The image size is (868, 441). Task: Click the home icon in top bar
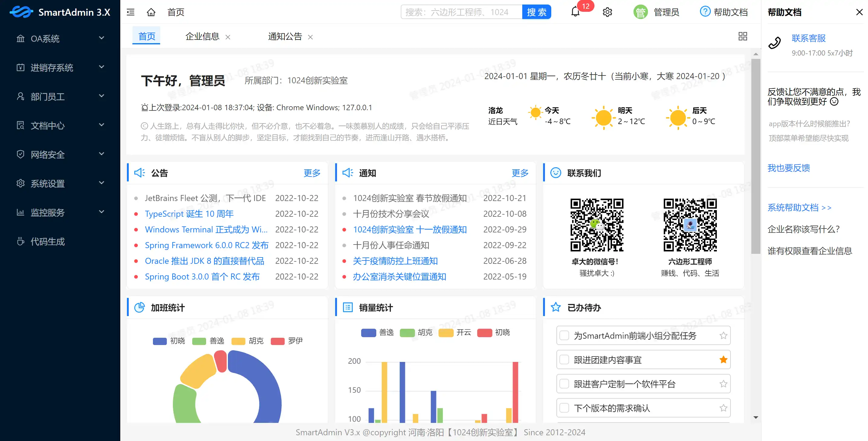(x=151, y=12)
